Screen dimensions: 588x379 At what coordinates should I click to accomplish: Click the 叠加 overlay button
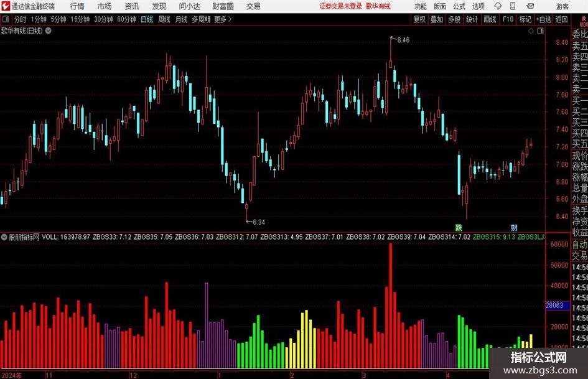click(437, 19)
